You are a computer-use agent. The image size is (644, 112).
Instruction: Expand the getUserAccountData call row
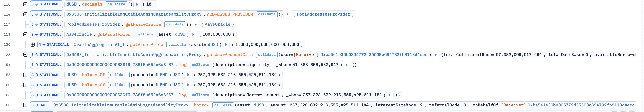click(x=25, y=54)
